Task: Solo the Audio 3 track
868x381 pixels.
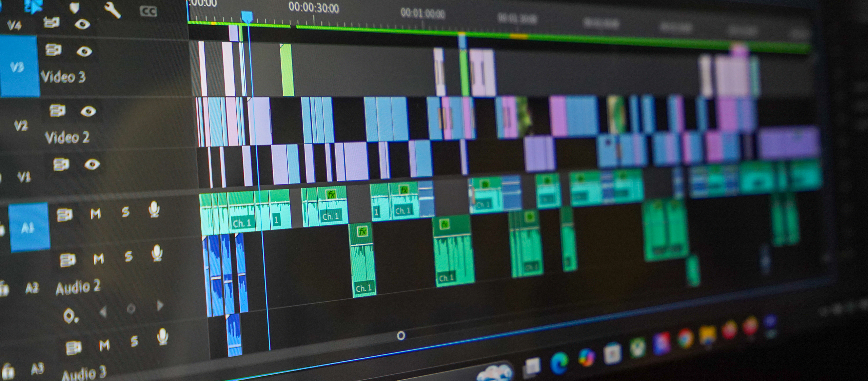Action: tap(134, 341)
